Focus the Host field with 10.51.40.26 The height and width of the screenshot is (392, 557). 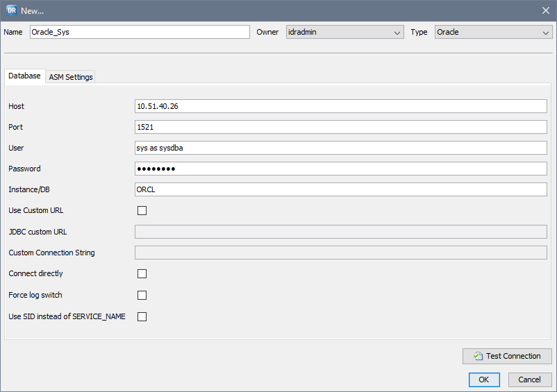pyautogui.click(x=340, y=106)
